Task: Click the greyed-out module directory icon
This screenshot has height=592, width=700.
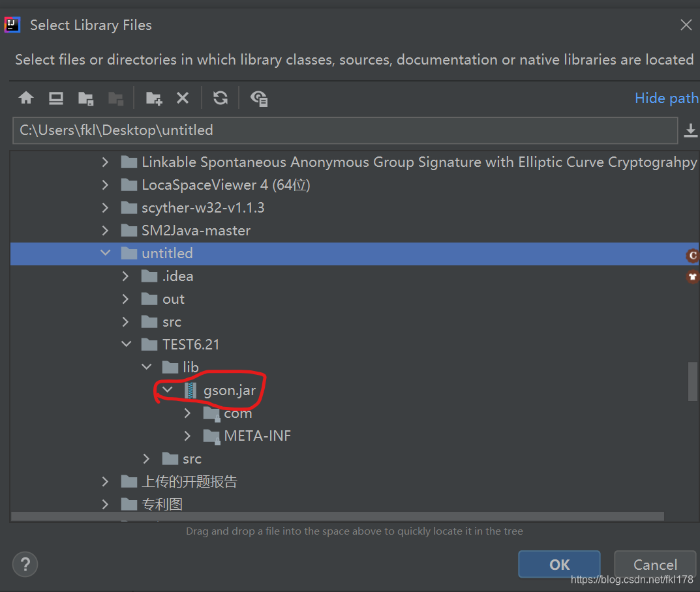Action: pyautogui.click(x=115, y=98)
